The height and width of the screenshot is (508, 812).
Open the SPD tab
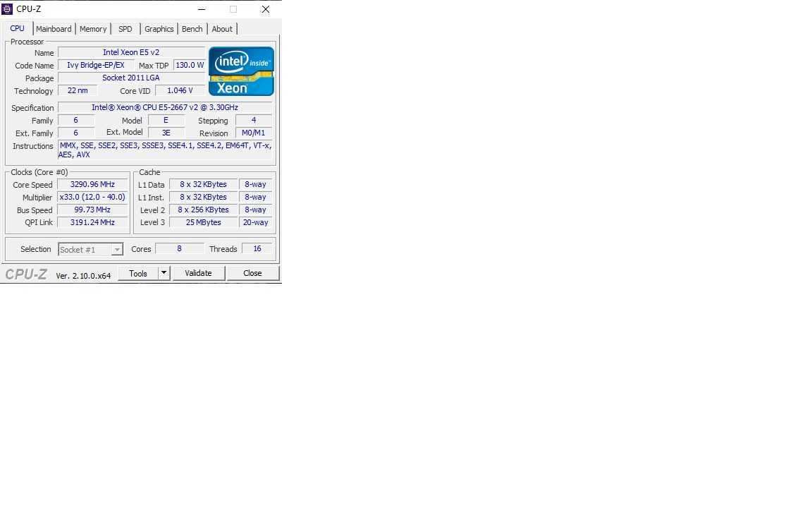coord(125,29)
